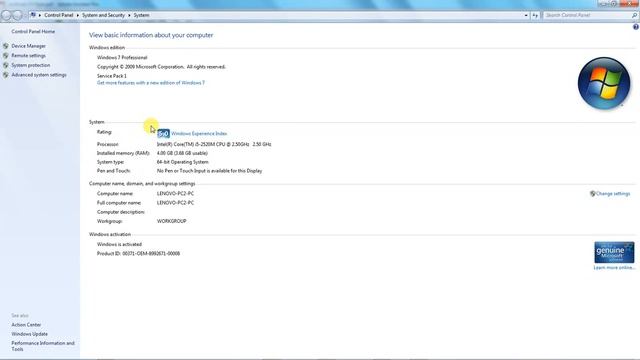The height and width of the screenshot is (360, 640).
Task: Click the search magnifier icon
Action: tap(634, 15)
